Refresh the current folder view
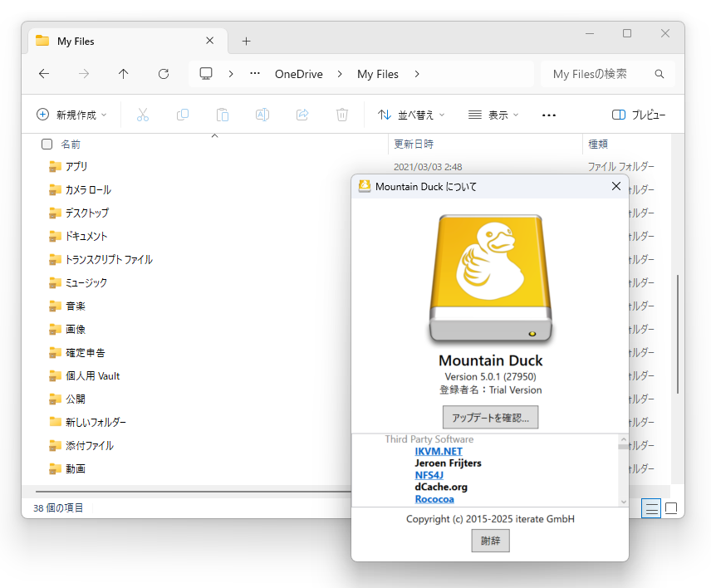The width and height of the screenshot is (711, 588). 163,74
